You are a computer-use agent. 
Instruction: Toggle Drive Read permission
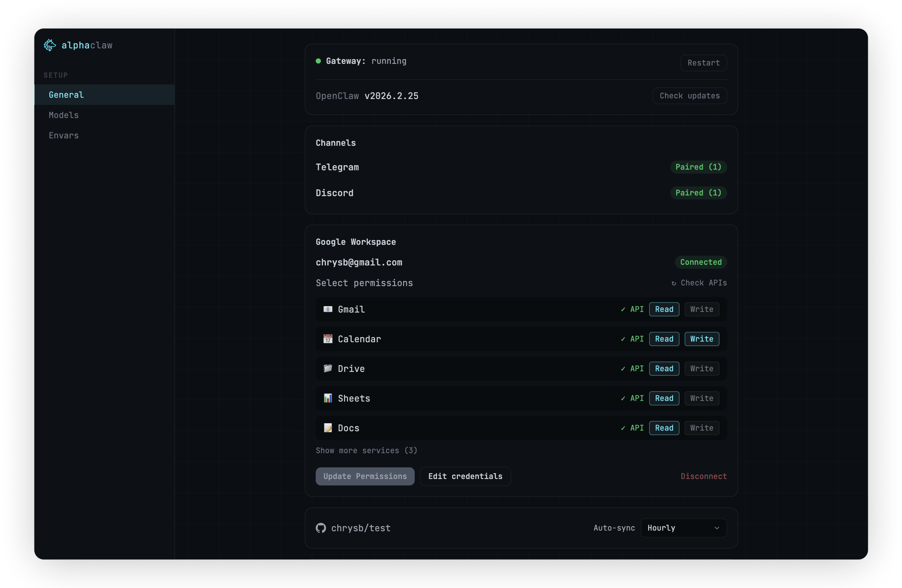(664, 369)
